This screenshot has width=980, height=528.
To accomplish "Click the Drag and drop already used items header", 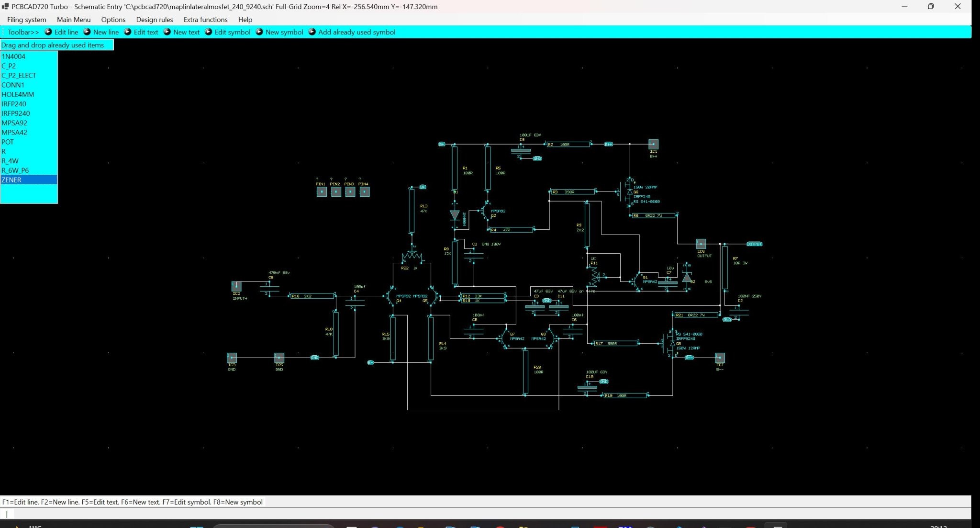I will coord(57,45).
